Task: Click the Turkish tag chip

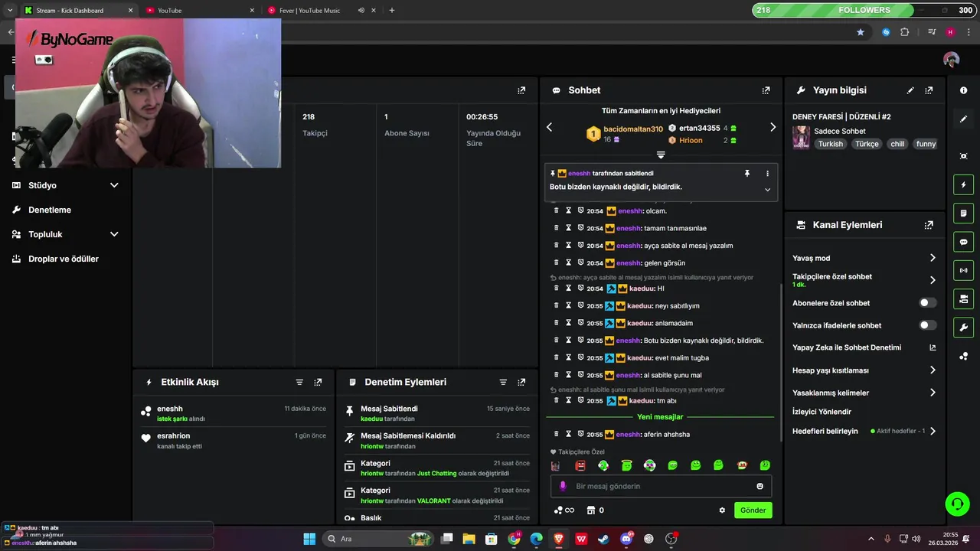Action: click(830, 144)
